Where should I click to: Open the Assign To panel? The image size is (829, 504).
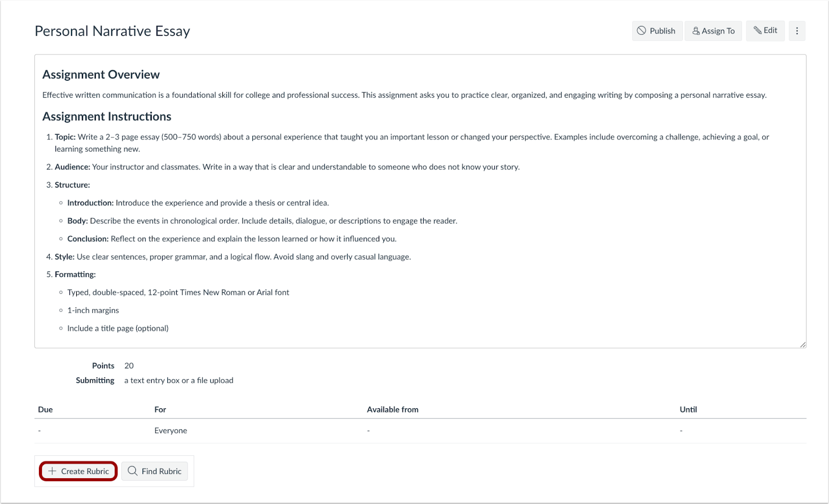[713, 31]
